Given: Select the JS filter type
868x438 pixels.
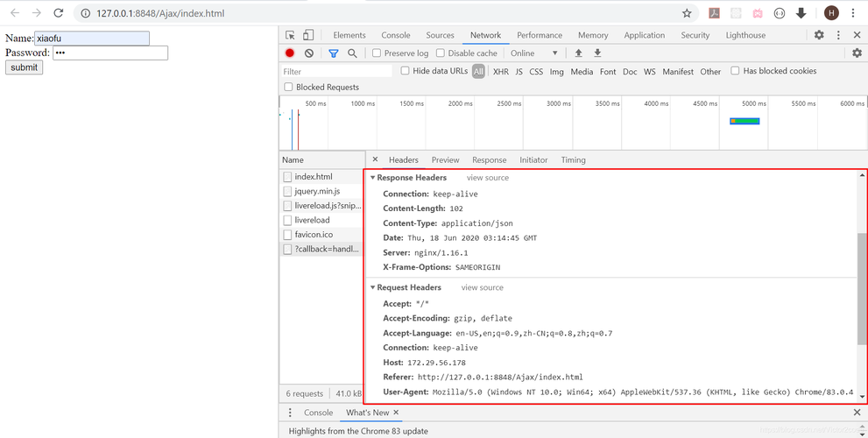Looking at the screenshot, I should [519, 72].
